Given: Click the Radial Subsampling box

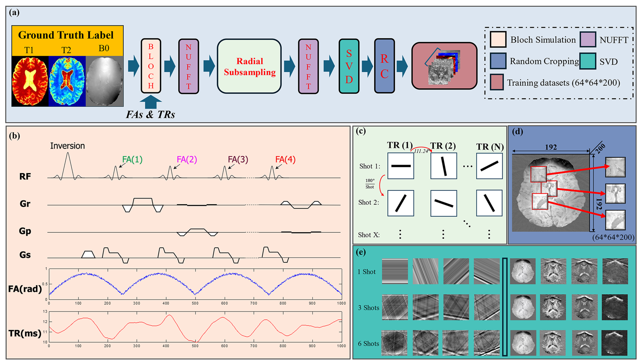Looking at the screenshot, I should point(249,66).
